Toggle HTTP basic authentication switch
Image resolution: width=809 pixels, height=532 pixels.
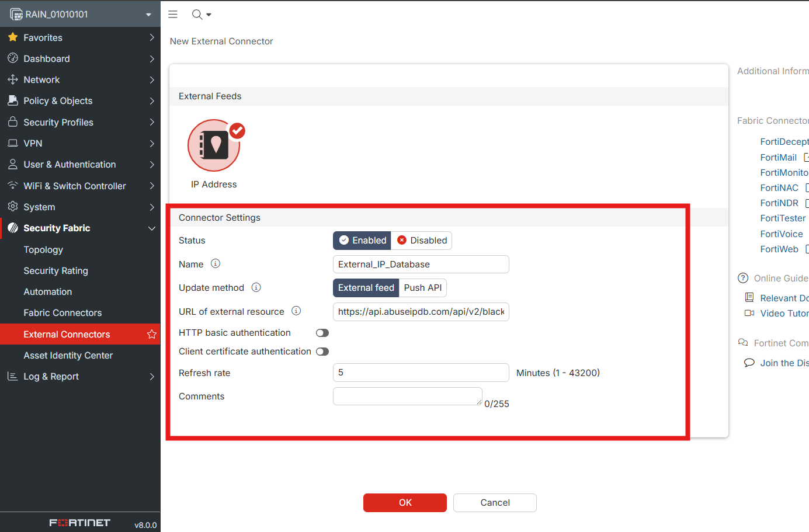[322, 333]
